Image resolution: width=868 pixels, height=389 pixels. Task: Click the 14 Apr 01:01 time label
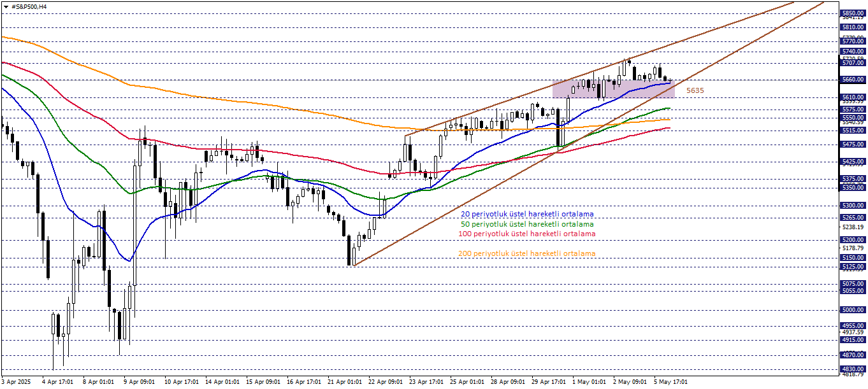tap(221, 382)
